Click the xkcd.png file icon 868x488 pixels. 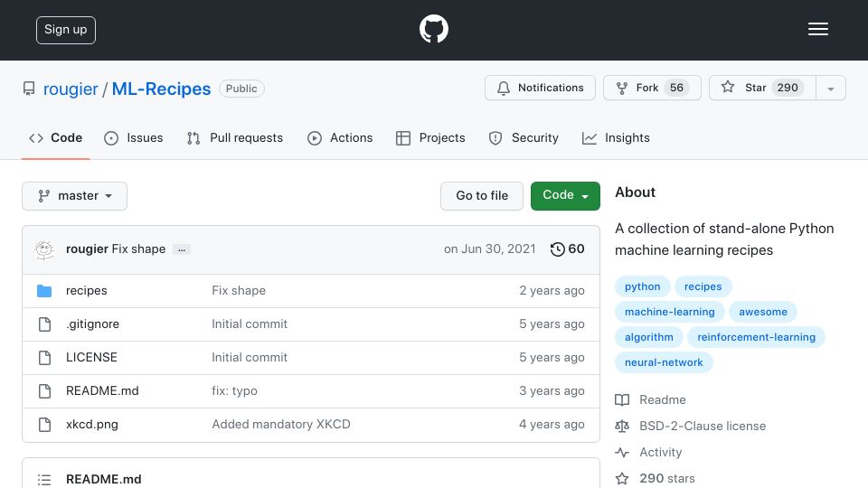coord(44,425)
